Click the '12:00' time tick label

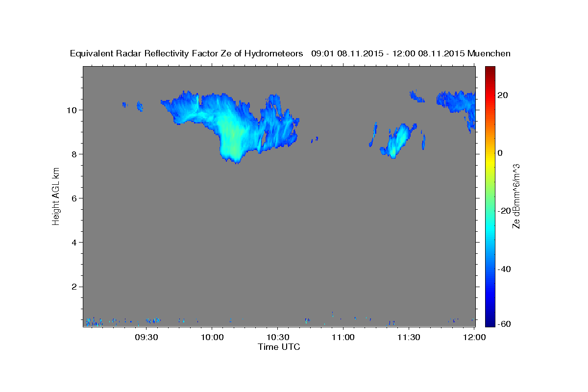[474, 337]
